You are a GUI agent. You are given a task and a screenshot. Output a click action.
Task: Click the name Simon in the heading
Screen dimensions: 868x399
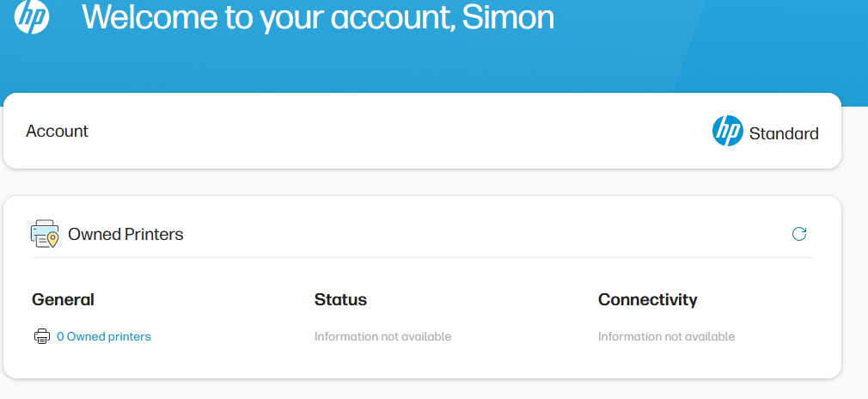(x=509, y=17)
